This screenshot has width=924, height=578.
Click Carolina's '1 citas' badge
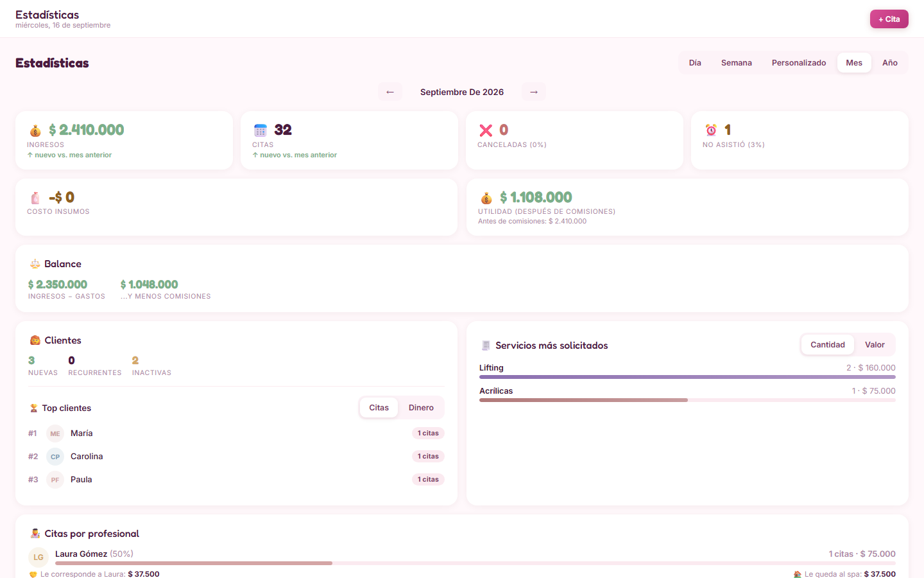point(428,457)
